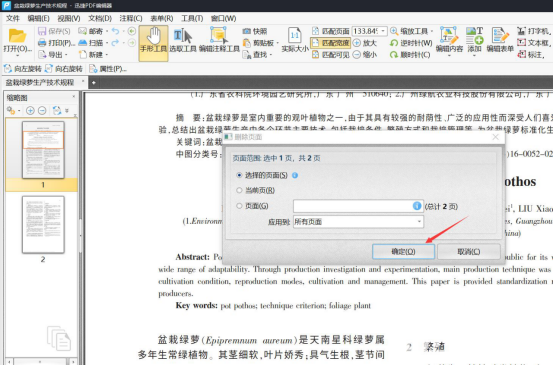
Task: Expand the 新建 dropdown arrow
Action: [107, 55]
